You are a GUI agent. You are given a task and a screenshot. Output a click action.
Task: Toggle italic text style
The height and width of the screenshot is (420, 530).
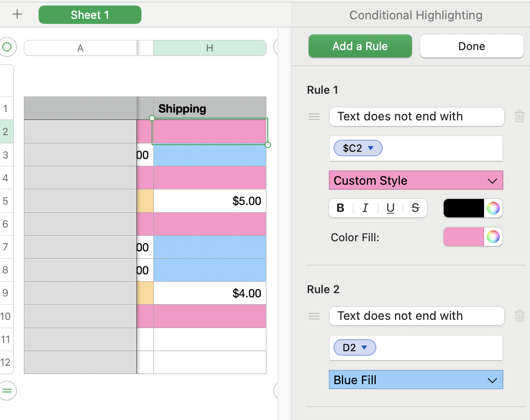pyautogui.click(x=366, y=208)
